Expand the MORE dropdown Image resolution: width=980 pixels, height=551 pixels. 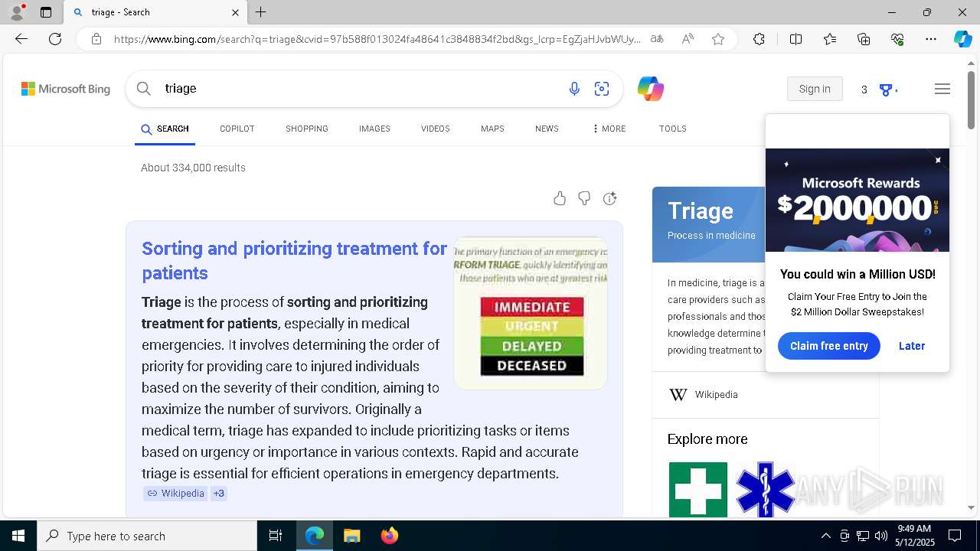point(609,129)
